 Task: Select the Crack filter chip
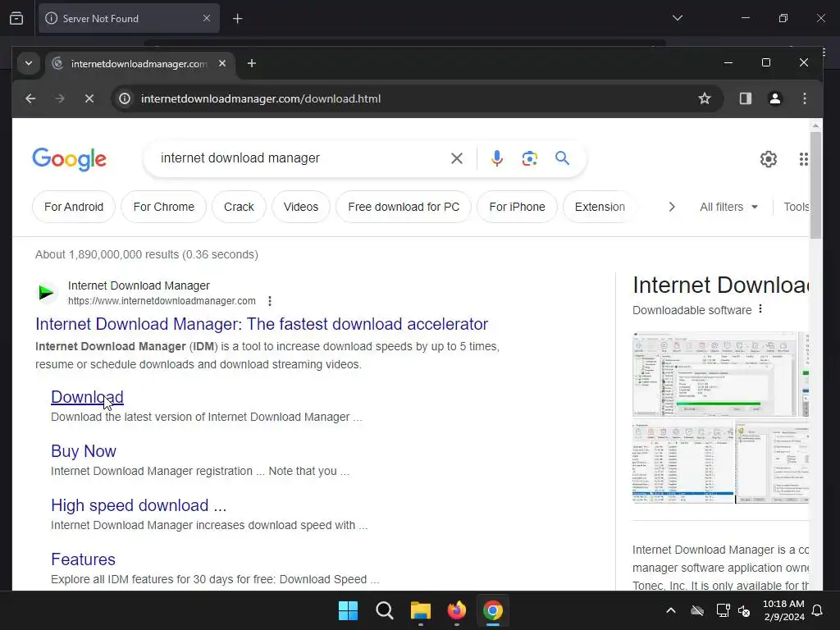(239, 207)
